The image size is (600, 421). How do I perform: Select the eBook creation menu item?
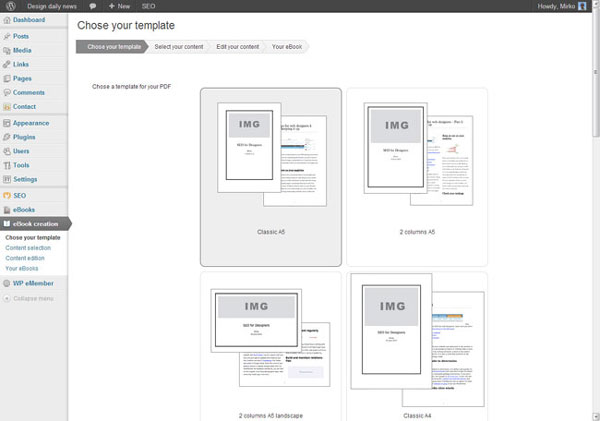[36, 224]
